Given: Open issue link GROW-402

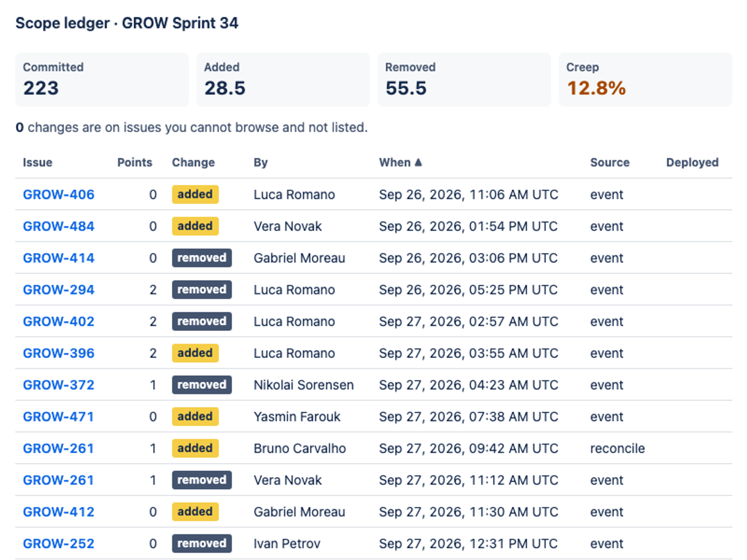Looking at the screenshot, I should [59, 322].
